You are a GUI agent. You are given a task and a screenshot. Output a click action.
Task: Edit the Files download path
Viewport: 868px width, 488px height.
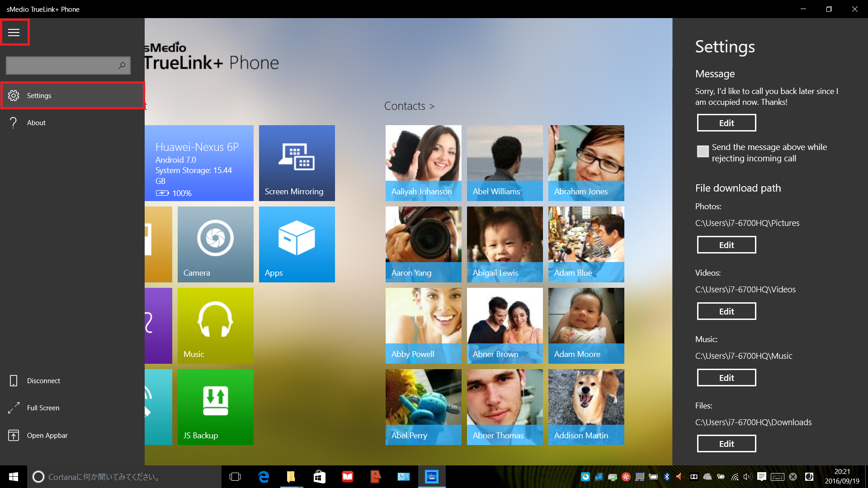(726, 444)
